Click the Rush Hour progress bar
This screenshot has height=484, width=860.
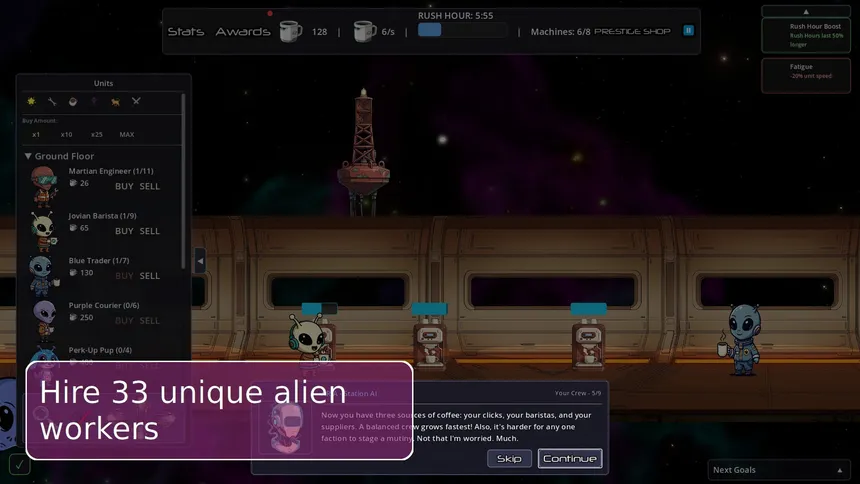462,30
